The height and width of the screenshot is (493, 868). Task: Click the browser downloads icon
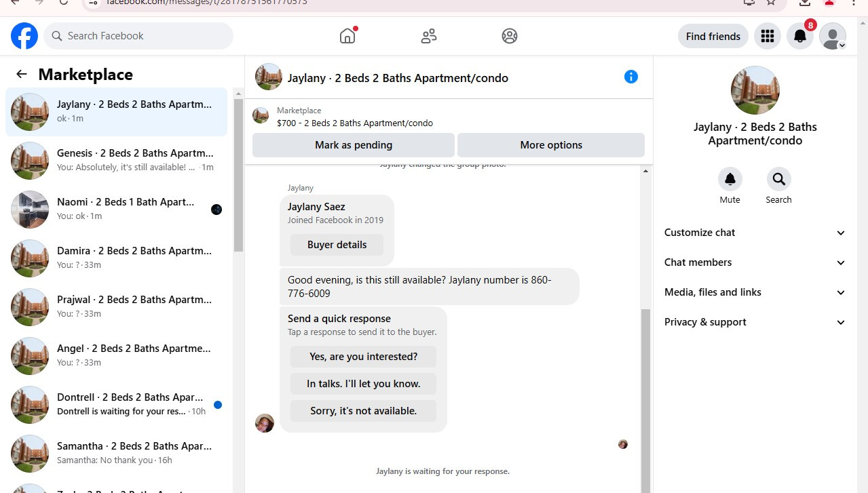(804, 2)
